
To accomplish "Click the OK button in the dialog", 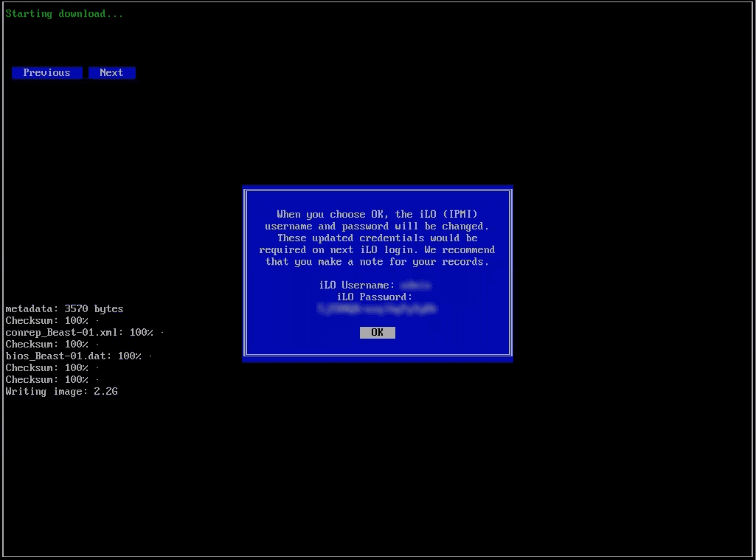I will pyautogui.click(x=377, y=333).
